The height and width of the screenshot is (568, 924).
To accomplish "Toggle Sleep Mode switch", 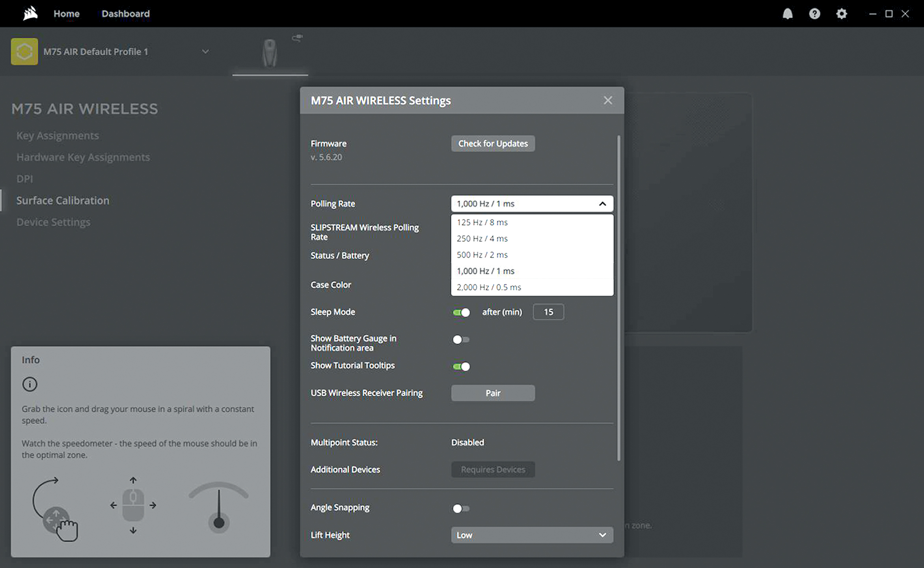I will [461, 312].
